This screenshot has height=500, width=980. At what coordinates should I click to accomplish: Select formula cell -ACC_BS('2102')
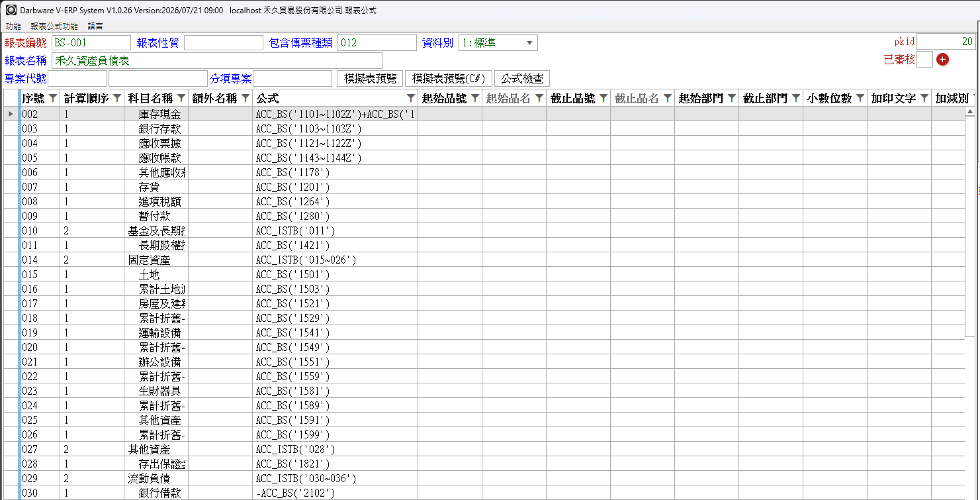pos(335,493)
